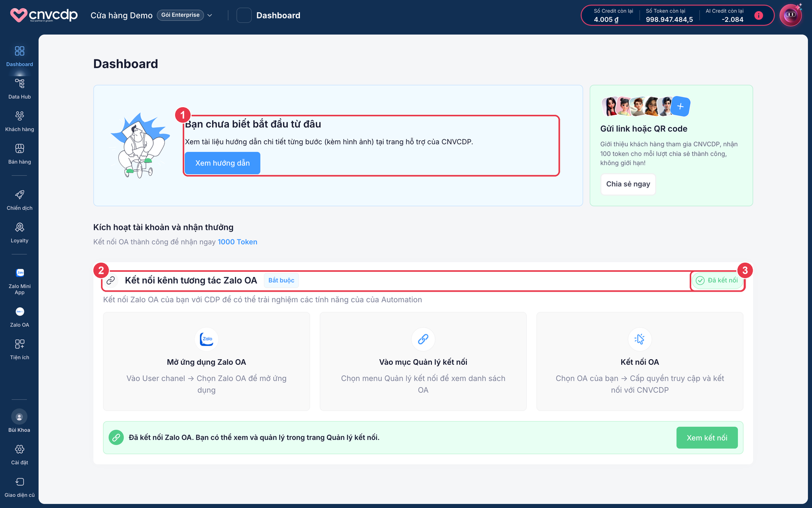Click the Bạn chưa biết bắt đầu từ đâu heading
812x508 pixels.
point(253,124)
